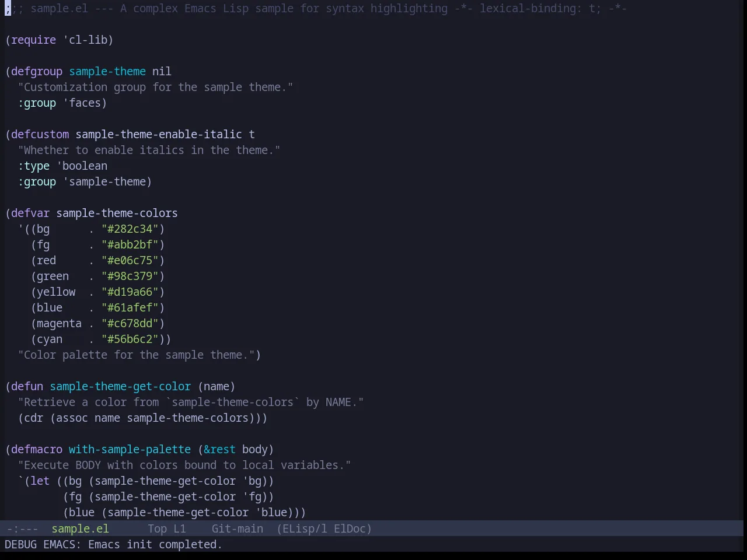Click the color string "#e06c75"
This screenshot has height=560, width=747.
130,260
